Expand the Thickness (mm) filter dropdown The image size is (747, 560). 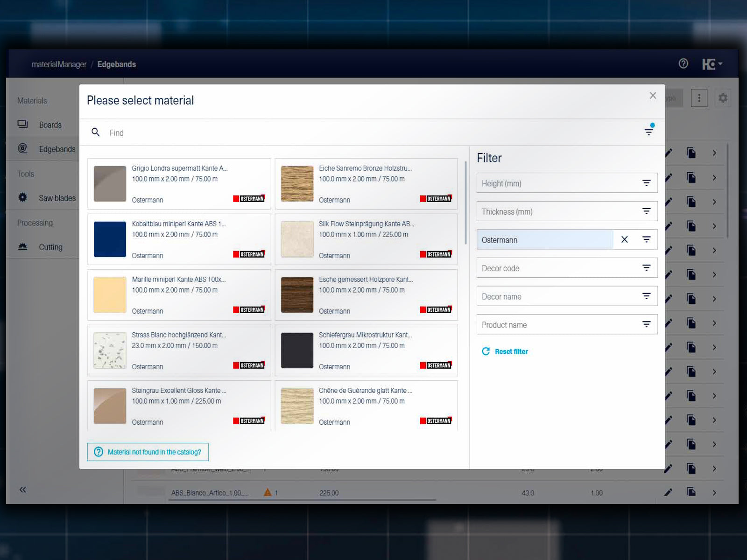(x=646, y=211)
